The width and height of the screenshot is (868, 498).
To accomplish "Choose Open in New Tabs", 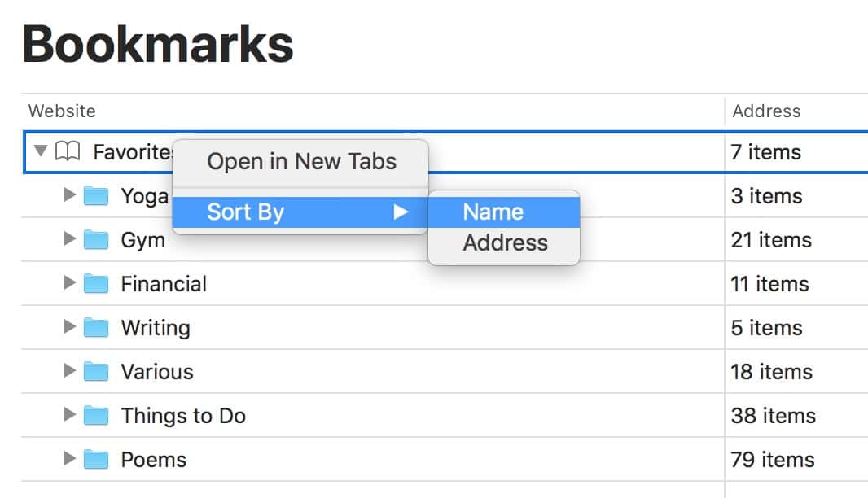I will (x=301, y=161).
